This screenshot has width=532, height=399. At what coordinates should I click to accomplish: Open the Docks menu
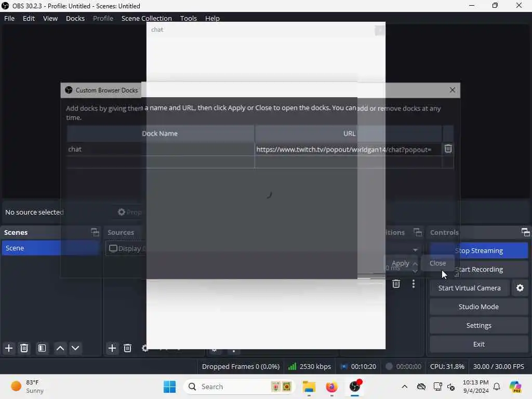(75, 18)
